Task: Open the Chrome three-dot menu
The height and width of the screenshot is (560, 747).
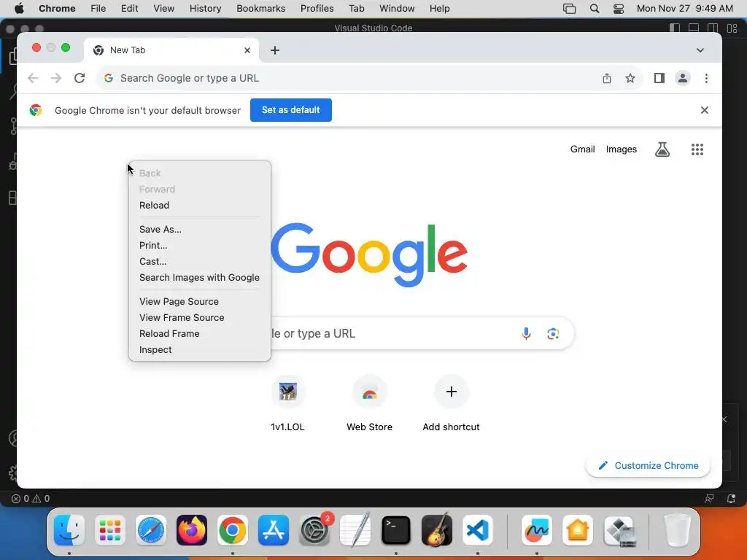Action: (x=706, y=78)
